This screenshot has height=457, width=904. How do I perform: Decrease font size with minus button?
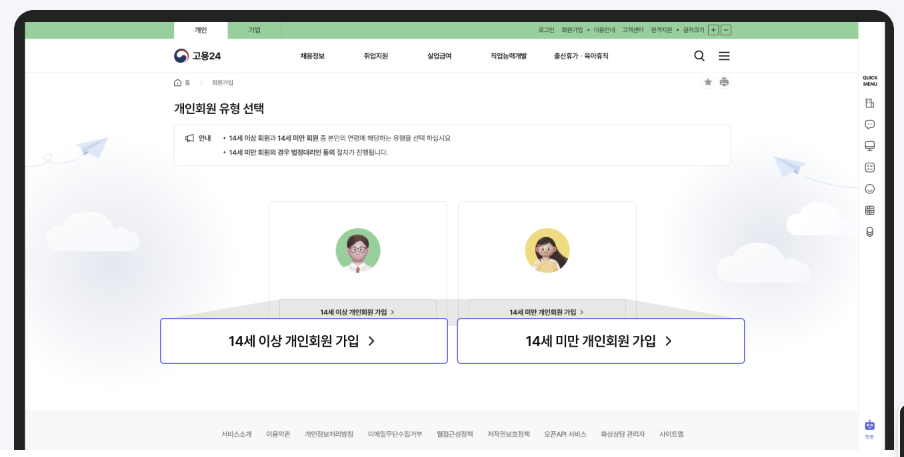[x=726, y=30]
